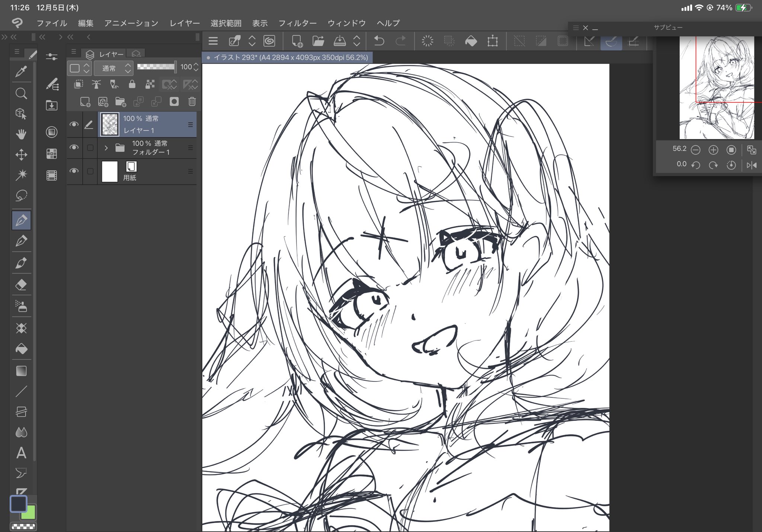Open the layer palette hamburger menu

click(74, 52)
